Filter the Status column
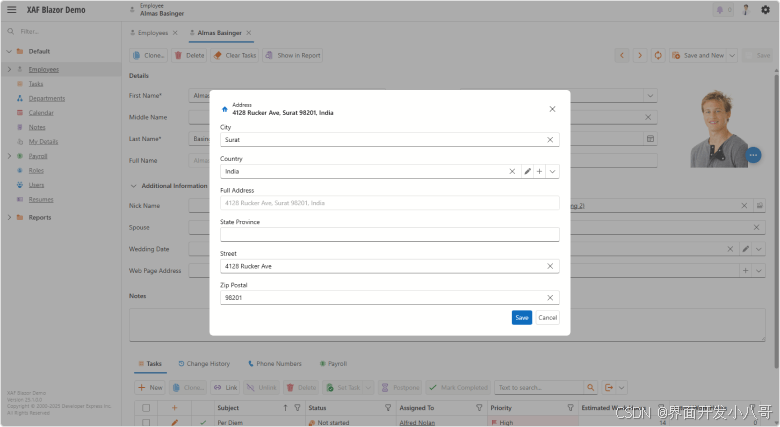This screenshot has width=780, height=427. point(388,408)
